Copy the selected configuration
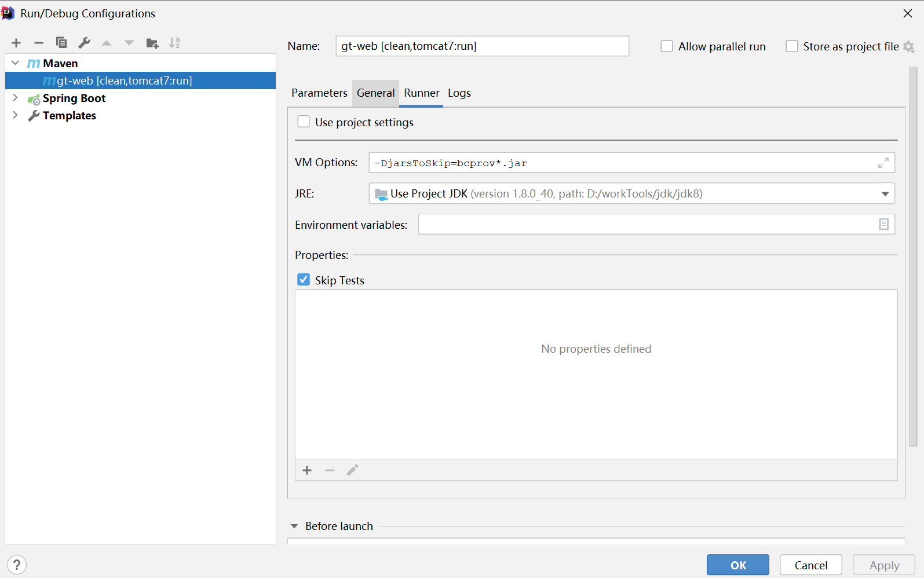 [x=61, y=43]
